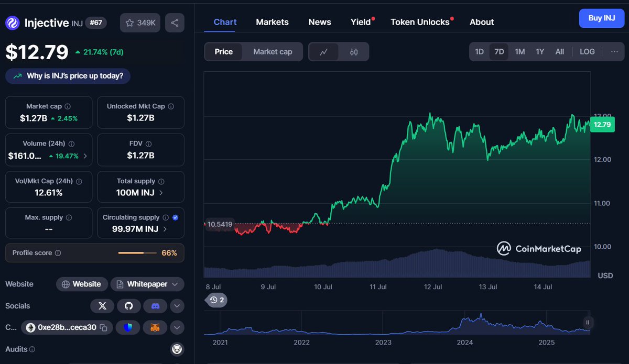Click the 0xe28b...ceca30 contract address

pos(67,327)
